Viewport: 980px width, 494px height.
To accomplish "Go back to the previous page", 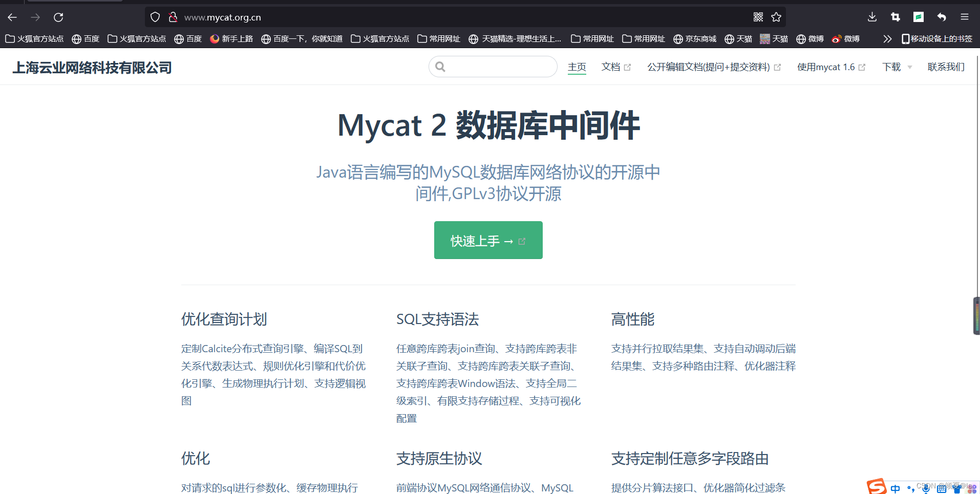I will point(12,17).
